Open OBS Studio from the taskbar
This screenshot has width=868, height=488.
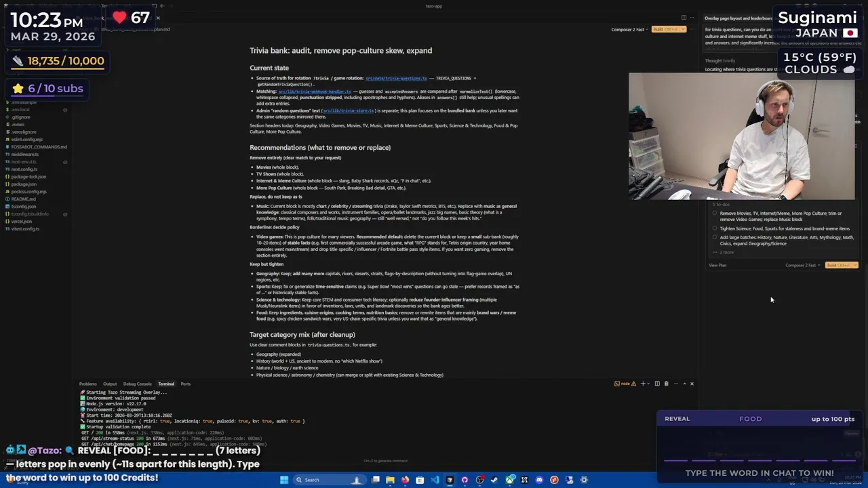coord(479,480)
